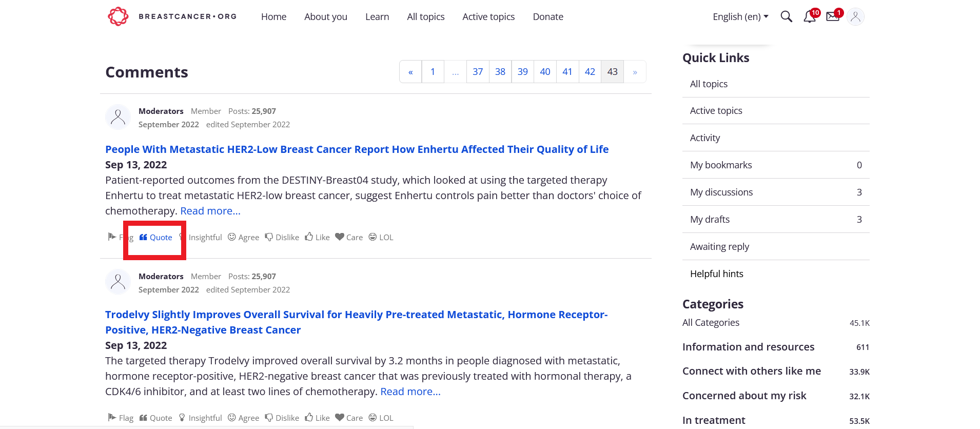The height and width of the screenshot is (429, 980).
Task: Click the September 2022 date on the Enhertu comment
Action: [x=169, y=124]
